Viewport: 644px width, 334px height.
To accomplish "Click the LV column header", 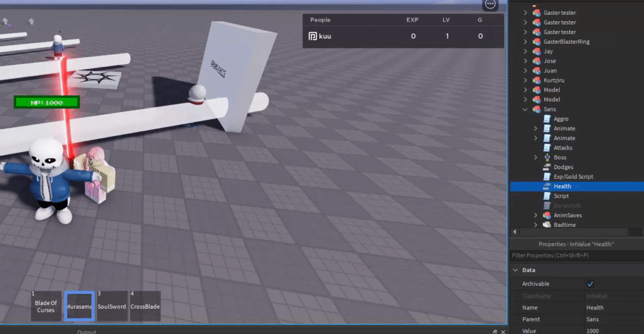I will [446, 20].
